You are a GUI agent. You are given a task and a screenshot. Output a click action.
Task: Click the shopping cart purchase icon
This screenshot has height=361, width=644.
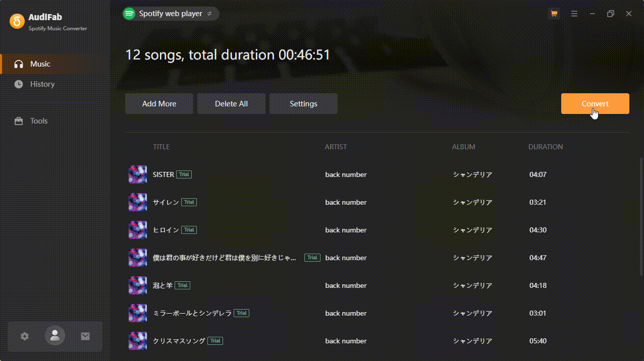[x=554, y=13]
